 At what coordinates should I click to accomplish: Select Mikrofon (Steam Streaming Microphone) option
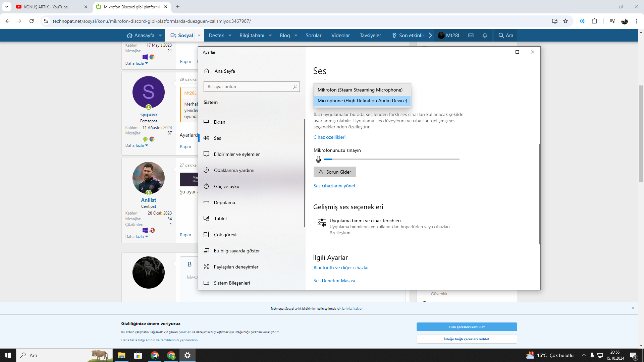(360, 90)
